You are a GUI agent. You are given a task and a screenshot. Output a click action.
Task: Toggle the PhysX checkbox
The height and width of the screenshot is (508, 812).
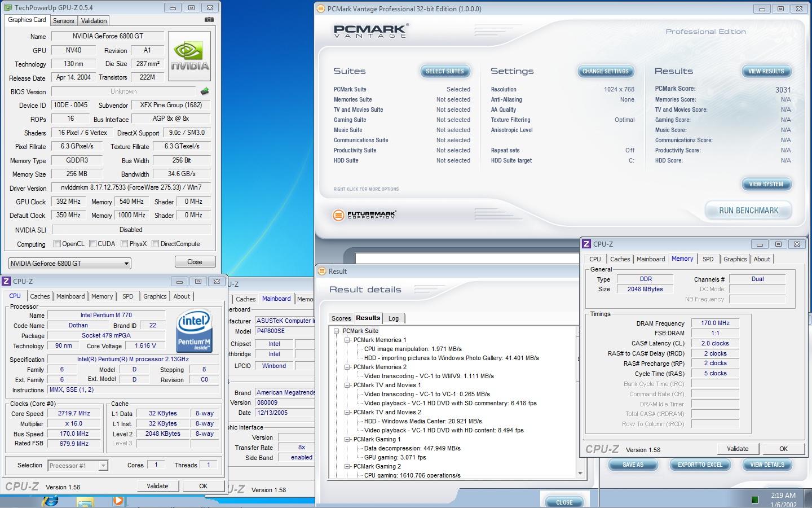124,244
